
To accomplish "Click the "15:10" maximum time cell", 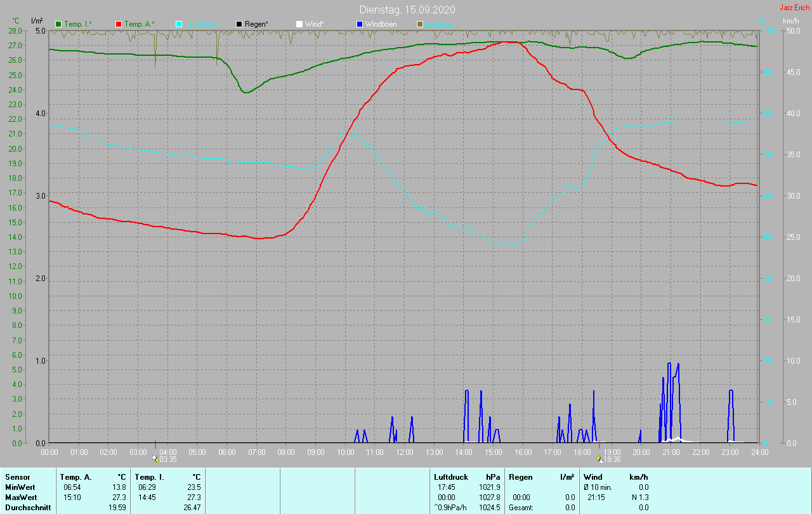I will pyautogui.click(x=72, y=498).
